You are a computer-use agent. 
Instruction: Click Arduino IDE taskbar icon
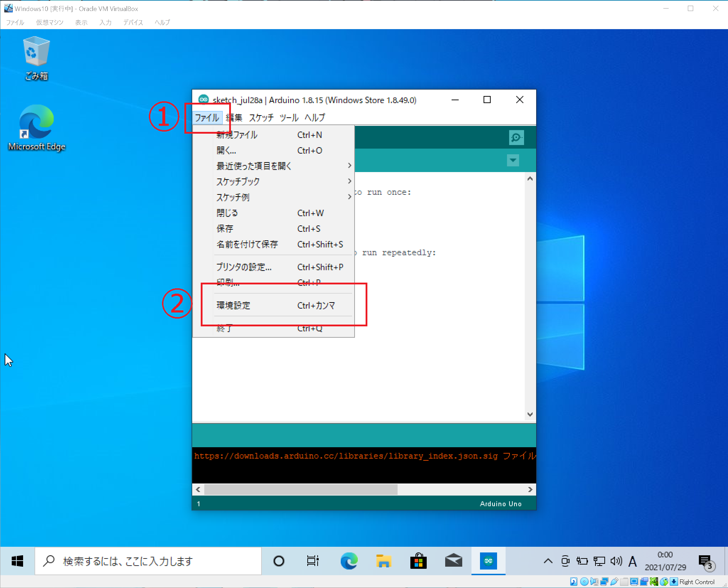488,560
